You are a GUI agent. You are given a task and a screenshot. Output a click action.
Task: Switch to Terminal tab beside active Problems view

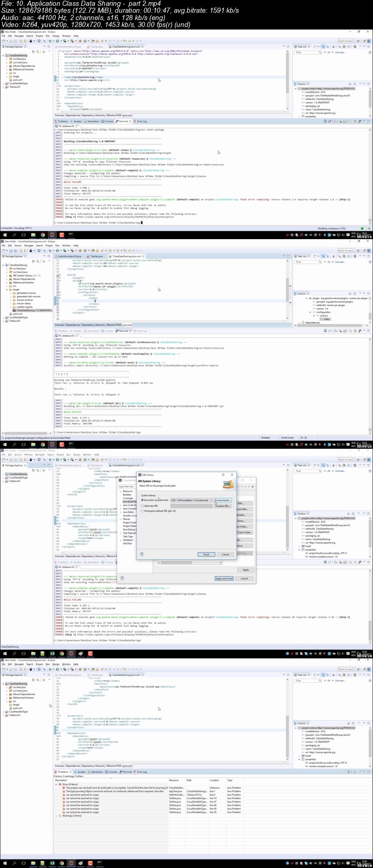click(125, 772)
